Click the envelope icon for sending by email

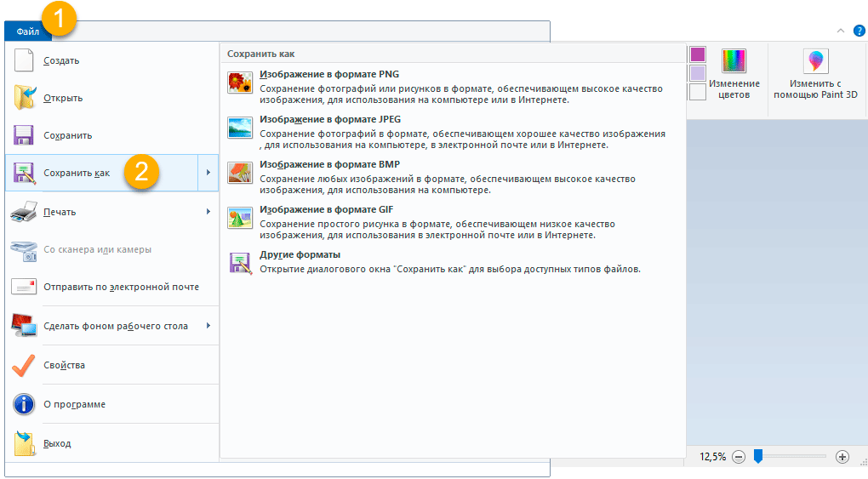click(x=24, y=286)
